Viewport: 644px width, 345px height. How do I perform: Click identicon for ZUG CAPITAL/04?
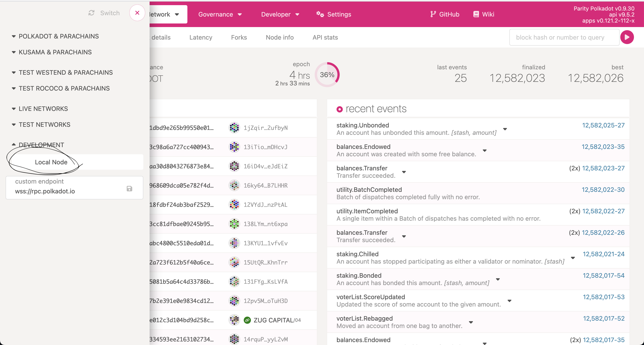click(234, 320)
